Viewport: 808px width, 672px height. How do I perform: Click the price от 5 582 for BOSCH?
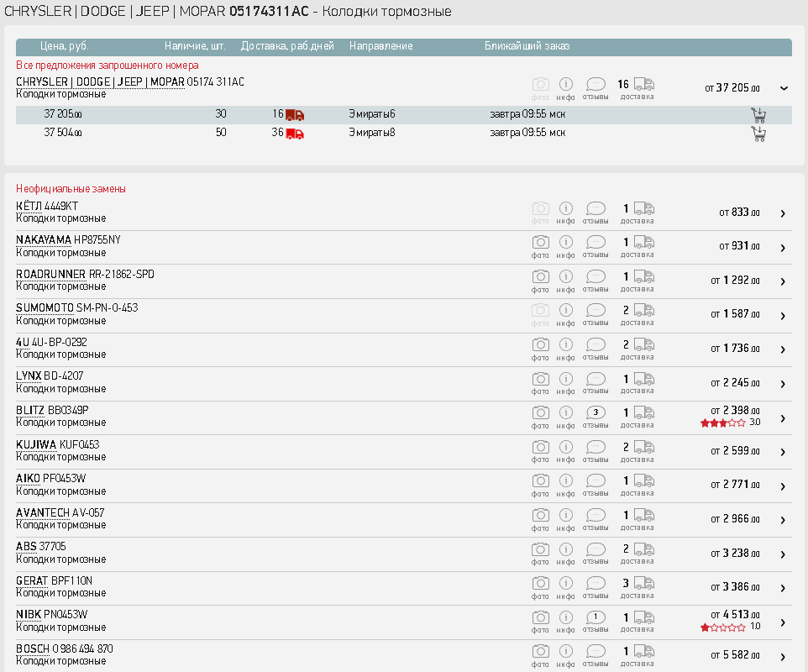coord(735,655)
